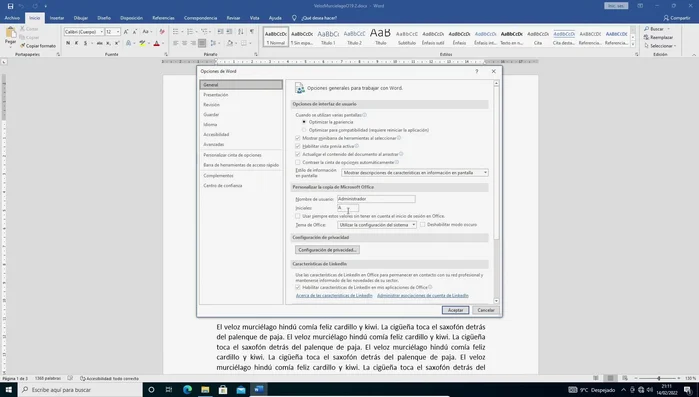Check Deshabilitar modo oscuro checkbox
Image resolution: width=699 pixels, height=397 pixels.
point(423,225)
